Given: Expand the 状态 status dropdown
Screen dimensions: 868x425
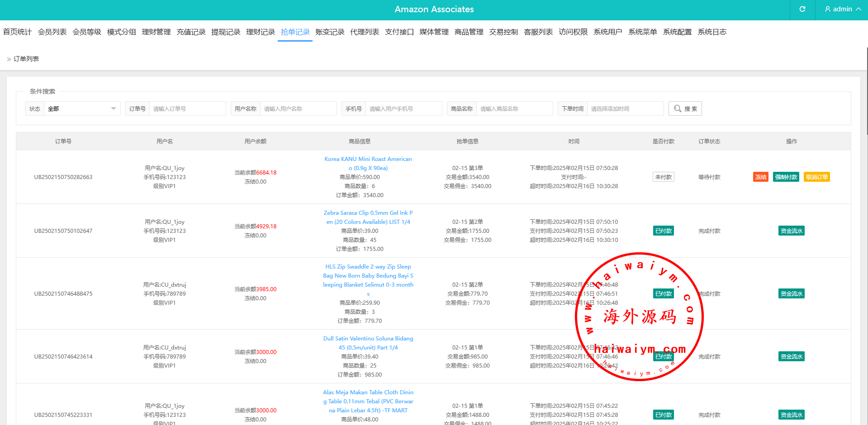Looking at the screenshot, I should click(x=81, y=109).
